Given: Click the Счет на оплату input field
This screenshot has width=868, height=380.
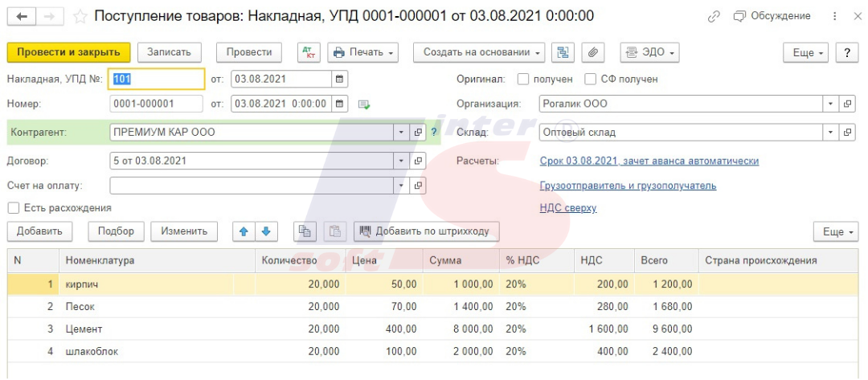Looking at the screenshot, I should [252, 186].
